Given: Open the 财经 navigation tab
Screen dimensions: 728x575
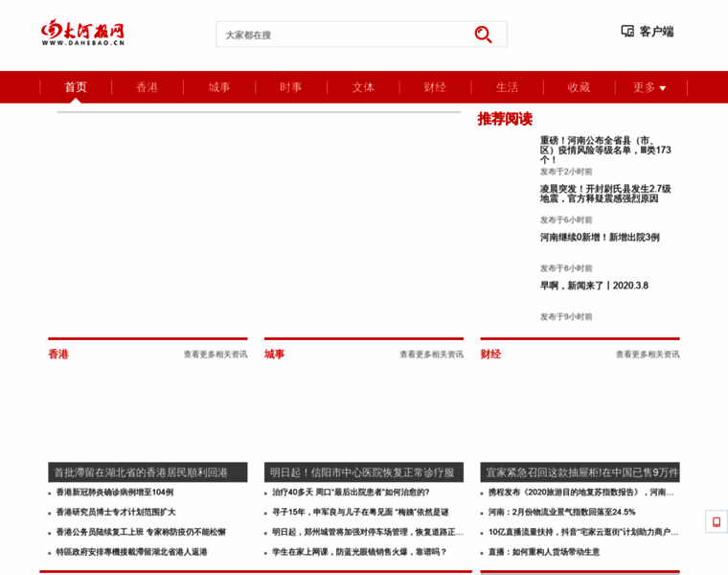Looking at the screenshot, I should tap(435, 87).
